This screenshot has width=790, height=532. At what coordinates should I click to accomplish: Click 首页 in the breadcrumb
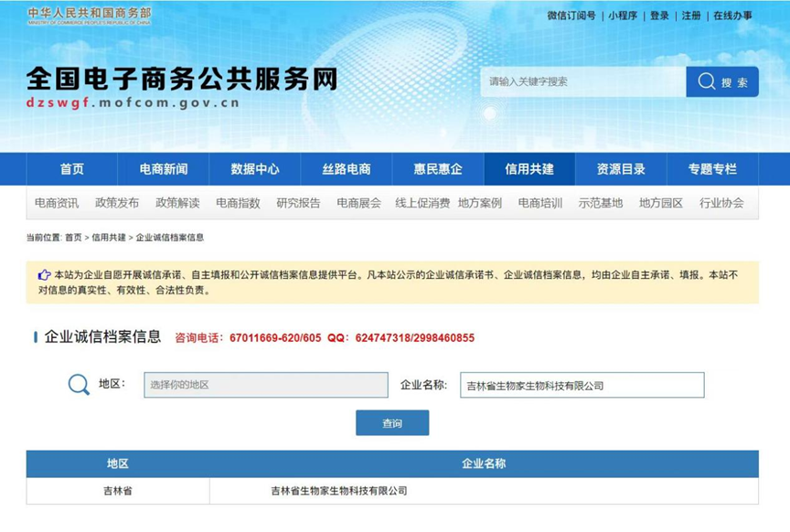(x=73, y=238)
